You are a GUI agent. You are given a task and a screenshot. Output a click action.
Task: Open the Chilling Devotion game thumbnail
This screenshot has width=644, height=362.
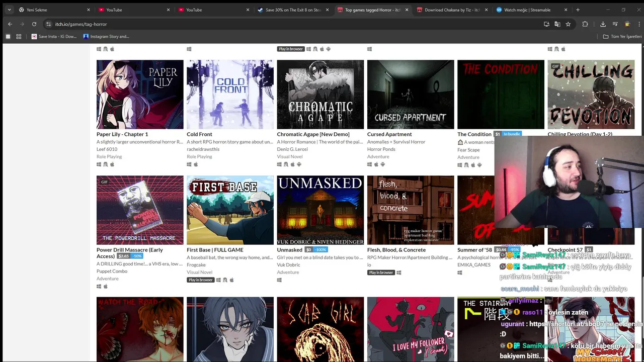[591, 95]
